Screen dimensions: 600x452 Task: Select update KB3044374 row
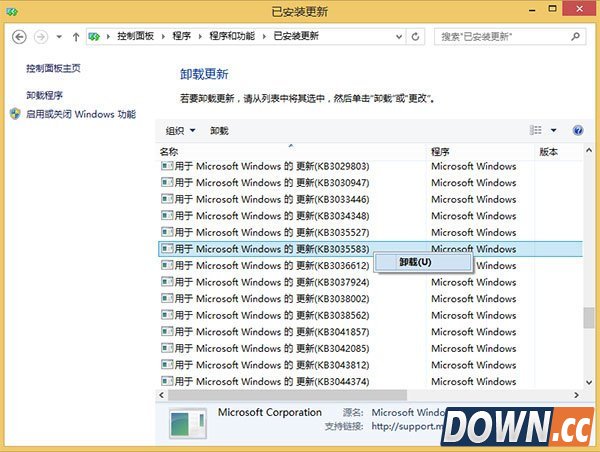point(370,381)
